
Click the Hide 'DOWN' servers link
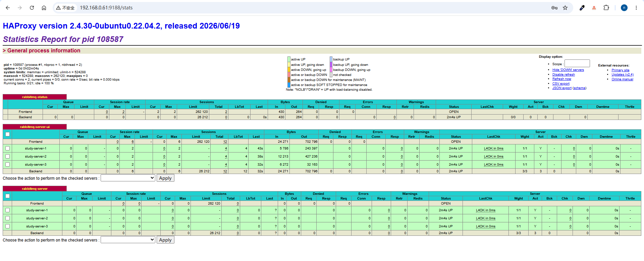point(568,70)
